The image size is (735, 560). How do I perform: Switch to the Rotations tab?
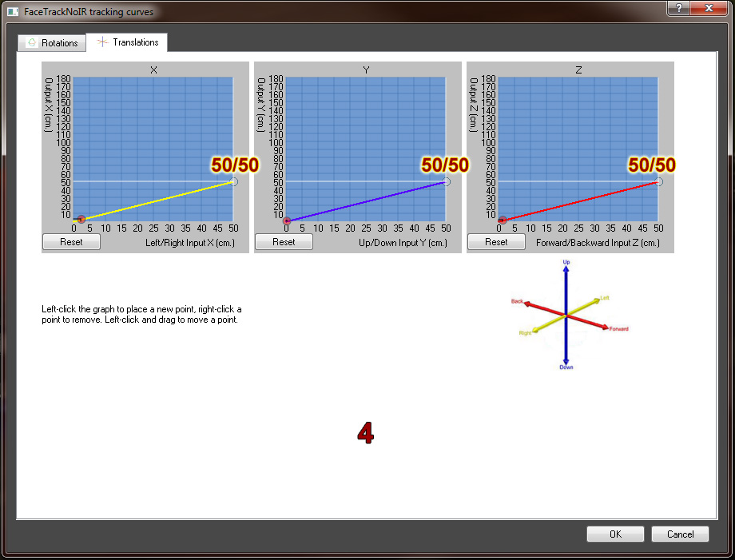pyautogui.click(x=52, y=42)
